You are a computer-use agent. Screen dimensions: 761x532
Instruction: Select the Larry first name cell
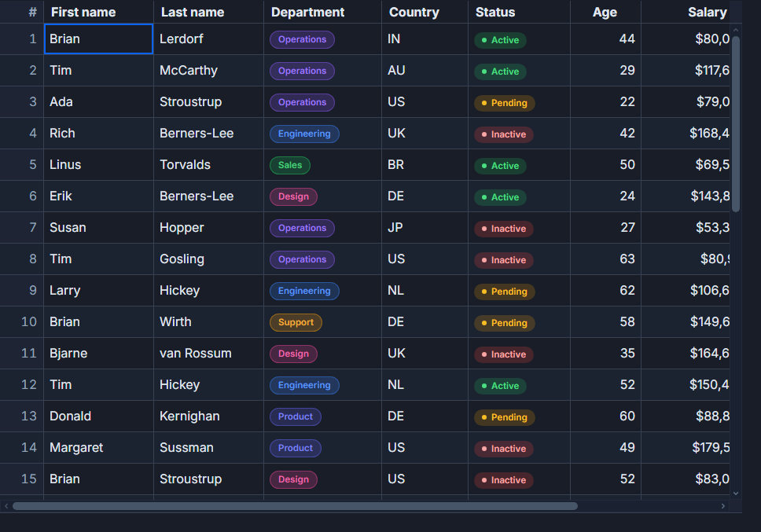98,290
